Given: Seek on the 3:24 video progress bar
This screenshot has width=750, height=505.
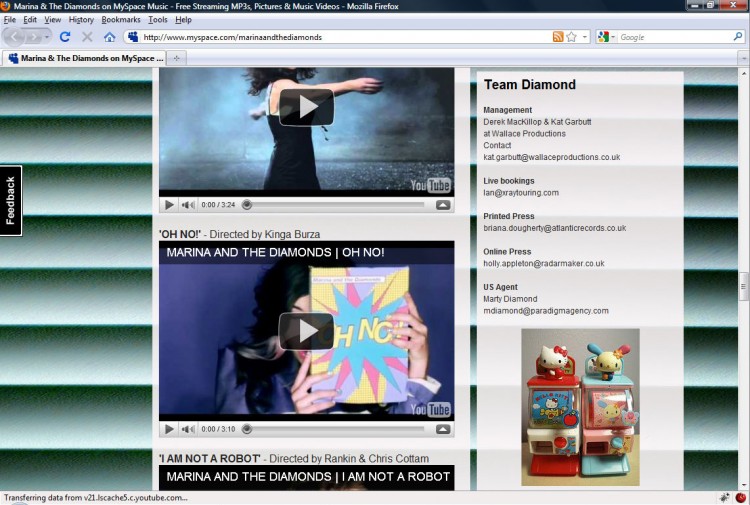Looking at the screenshot, I should click(335, 205).
